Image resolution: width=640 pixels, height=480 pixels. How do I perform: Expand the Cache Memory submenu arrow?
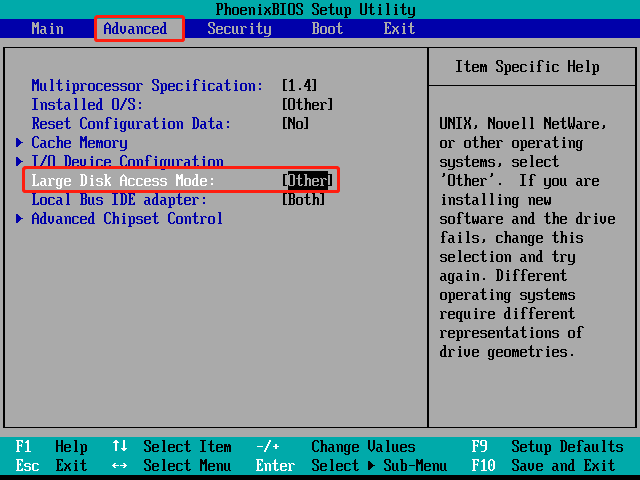click(19, 142)
